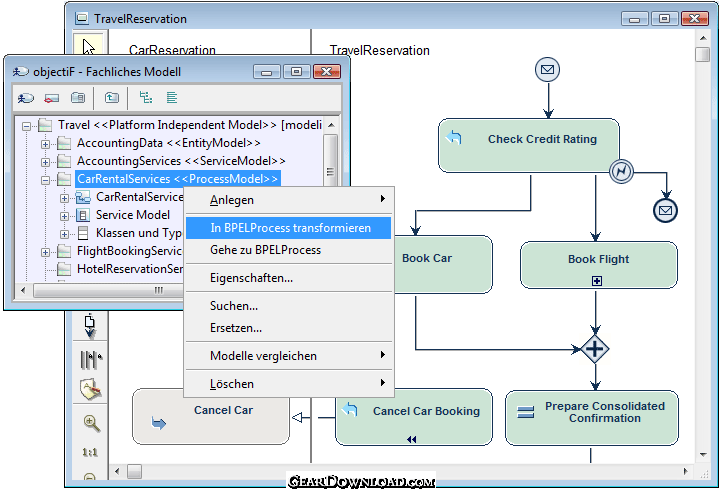Image resolution: width=722 pixels, height=490 pixels.
Task: Select the Cancel Car task
Action: tap(211, 417)
